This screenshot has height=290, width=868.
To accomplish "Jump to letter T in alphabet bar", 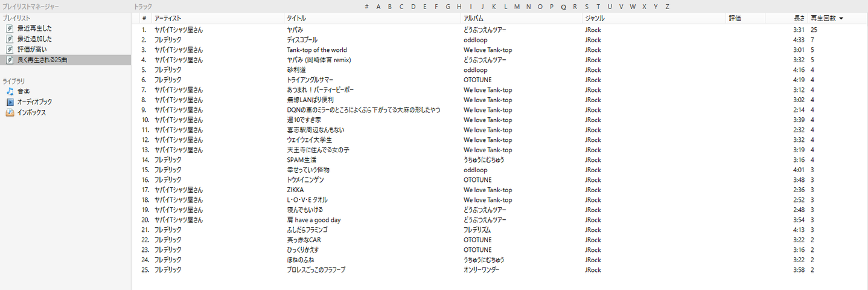I will (598, 7).
